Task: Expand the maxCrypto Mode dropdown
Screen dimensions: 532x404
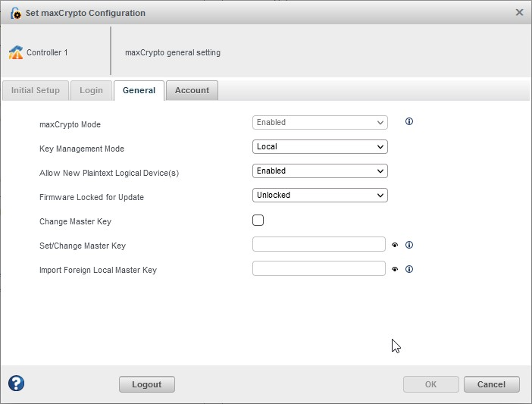Action: [x=319, y=122]
